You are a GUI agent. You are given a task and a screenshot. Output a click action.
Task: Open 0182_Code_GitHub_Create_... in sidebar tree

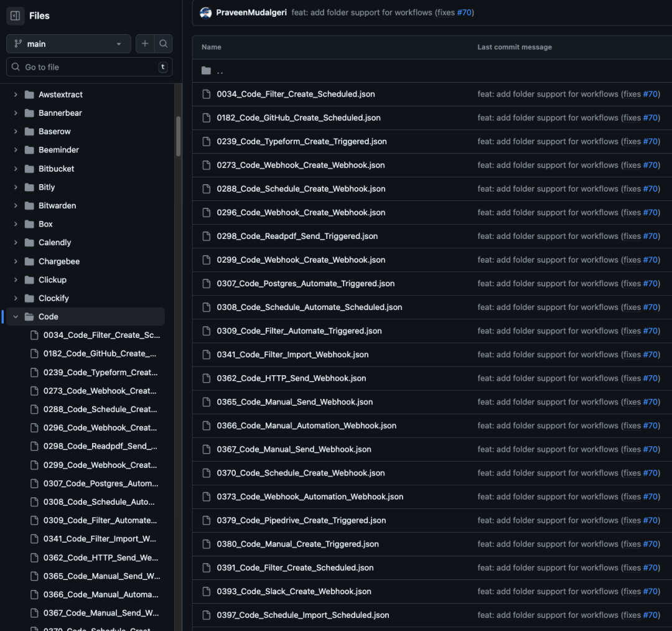point(100,353)
